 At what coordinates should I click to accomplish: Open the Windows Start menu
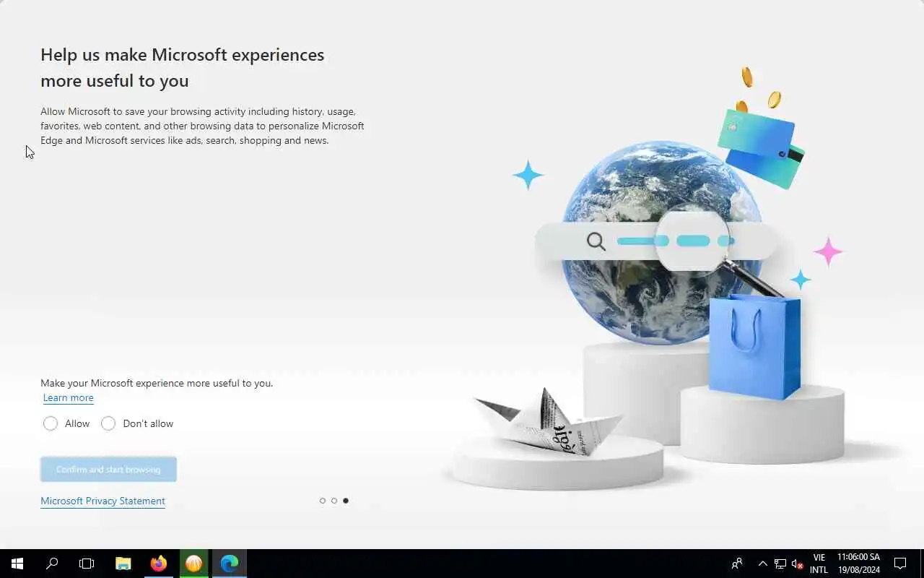coord(17,564)
